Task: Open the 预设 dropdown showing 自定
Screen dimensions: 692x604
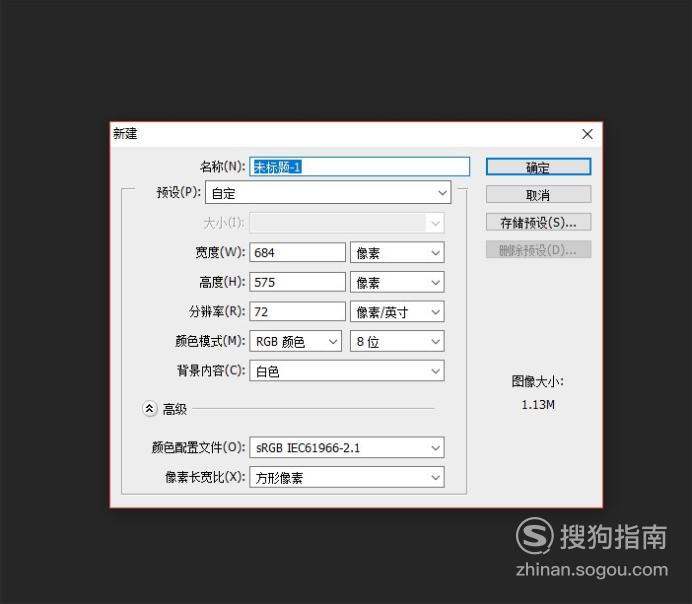Action: click(328, 192)
